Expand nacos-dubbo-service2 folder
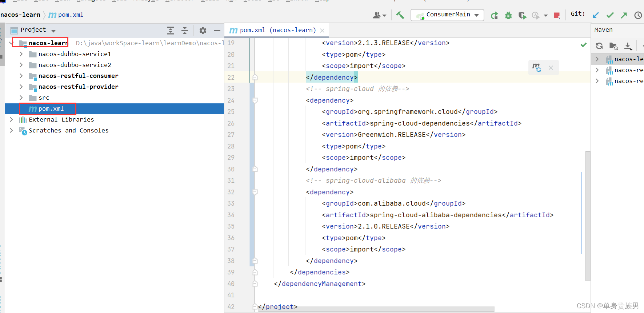 (x=21, y=65)
